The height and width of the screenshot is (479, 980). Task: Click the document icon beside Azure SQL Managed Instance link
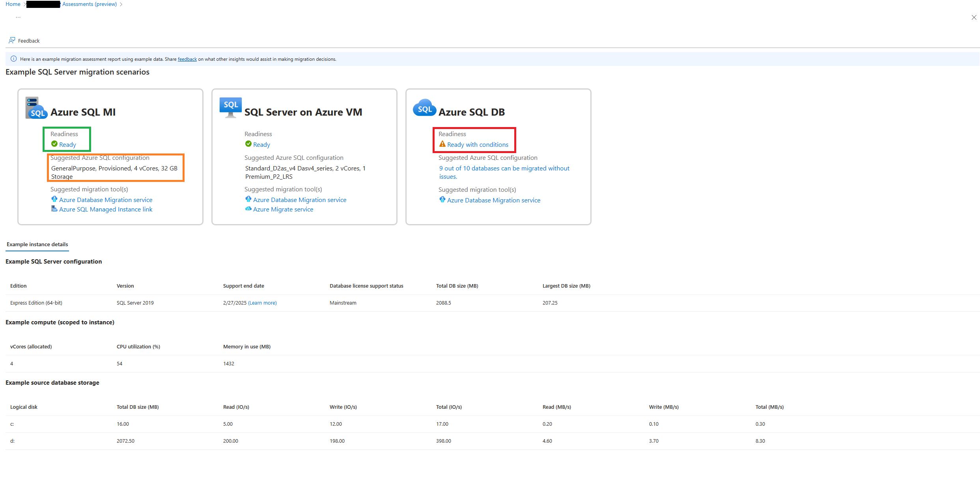[54, 208]
